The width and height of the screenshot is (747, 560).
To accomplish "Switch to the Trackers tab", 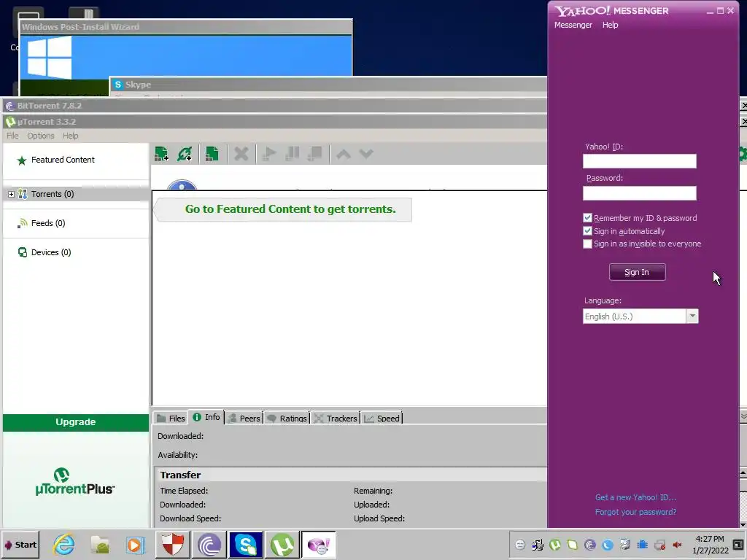I will [x=336, y=418].
